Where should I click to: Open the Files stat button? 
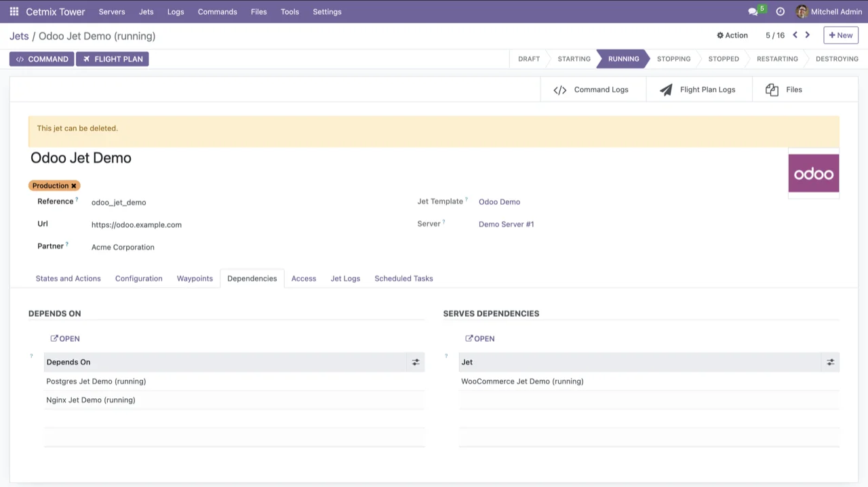tap(785, 90)
